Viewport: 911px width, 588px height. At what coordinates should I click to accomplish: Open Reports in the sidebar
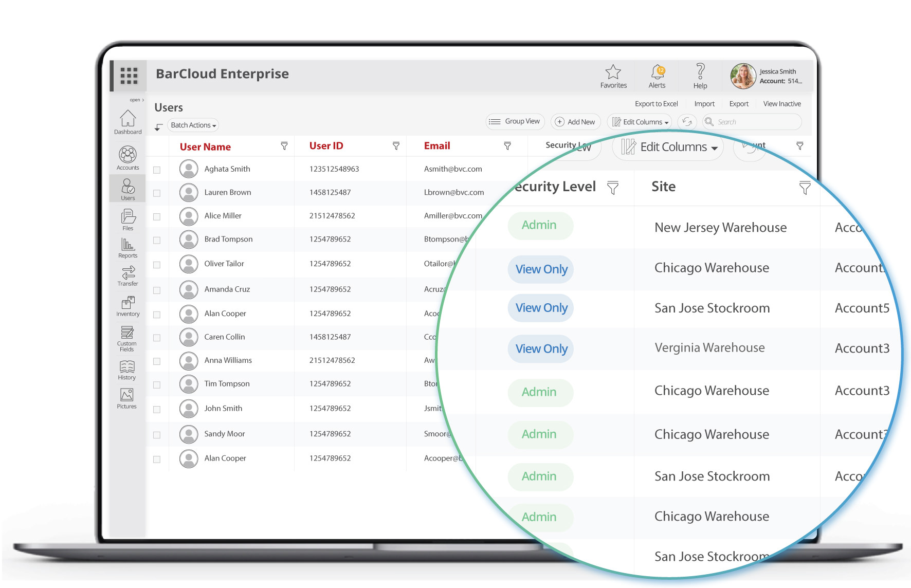tap(127, 248)
